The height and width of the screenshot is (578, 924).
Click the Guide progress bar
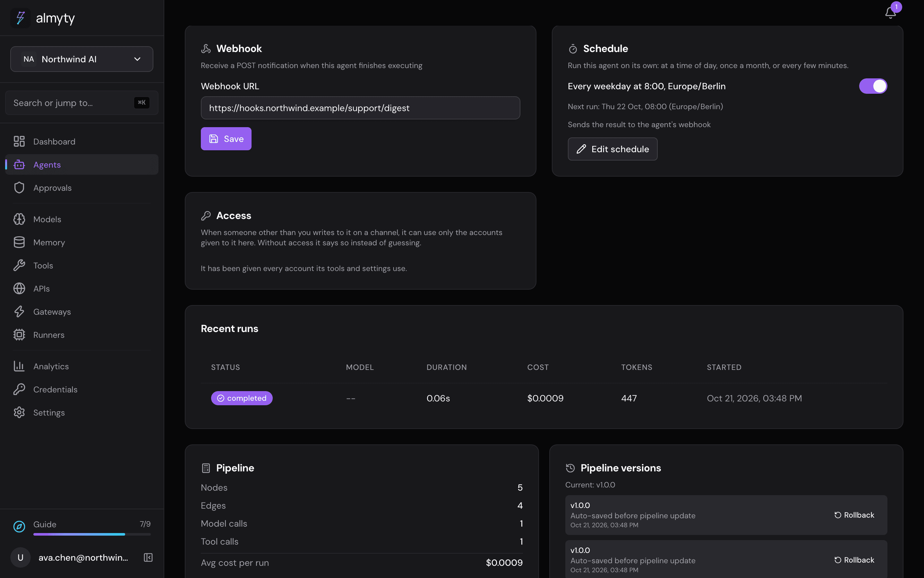[x=92, y=534]
